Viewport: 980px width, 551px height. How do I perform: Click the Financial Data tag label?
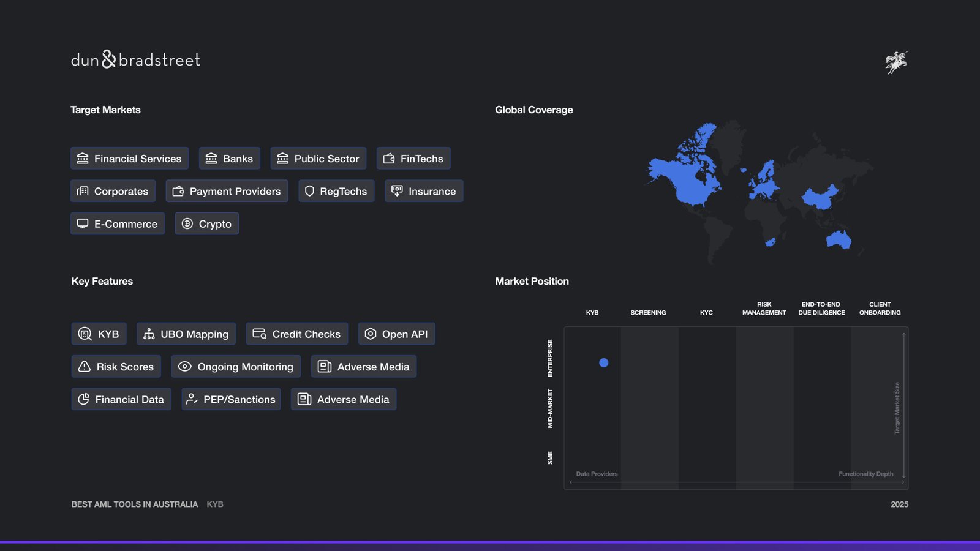(x=129, y=399)
